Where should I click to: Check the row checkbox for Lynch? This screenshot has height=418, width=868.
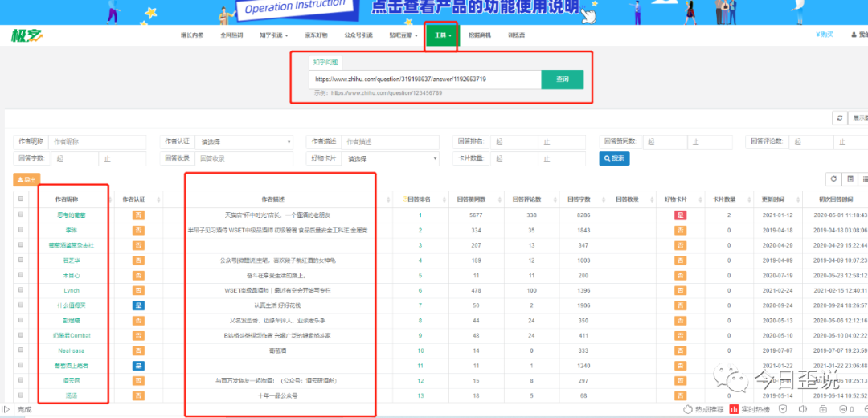[x=21, y=290]
